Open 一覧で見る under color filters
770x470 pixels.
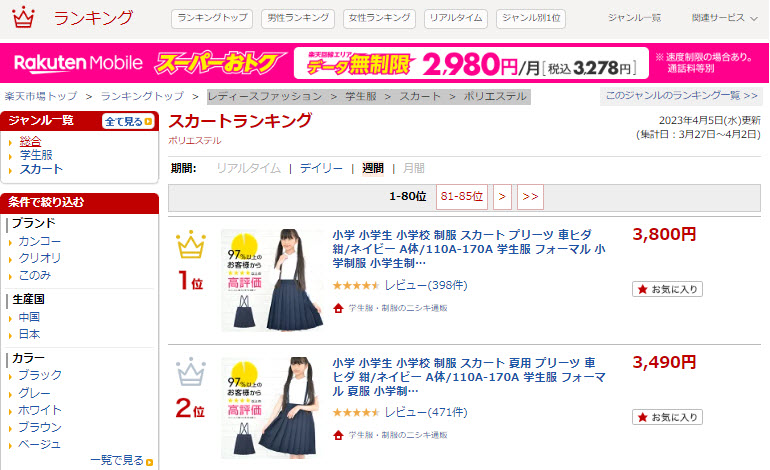pyautogui.click(x=121, y=461)
